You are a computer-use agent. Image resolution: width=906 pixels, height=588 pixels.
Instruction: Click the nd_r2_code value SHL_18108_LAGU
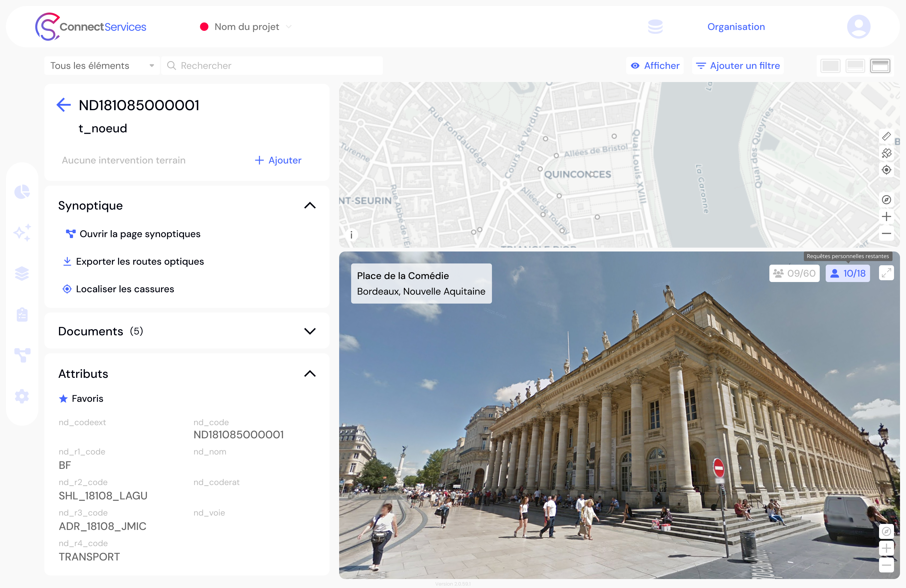103,495
